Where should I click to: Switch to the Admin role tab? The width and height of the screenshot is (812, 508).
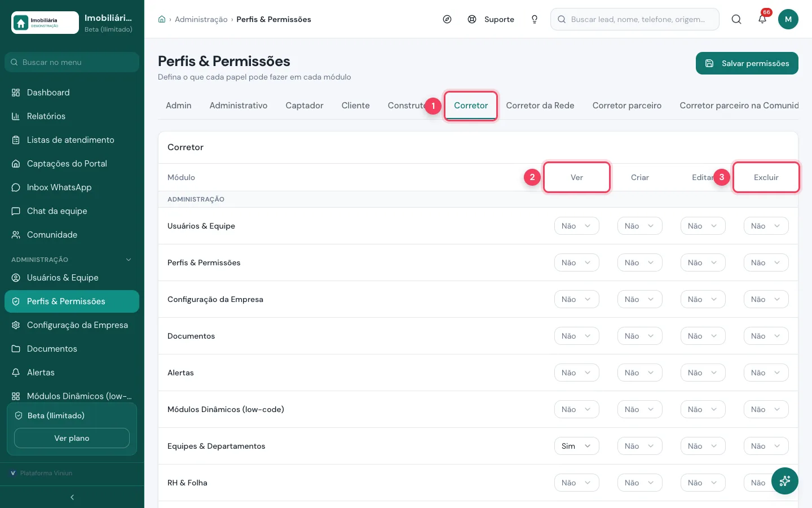tap(179, 106)
